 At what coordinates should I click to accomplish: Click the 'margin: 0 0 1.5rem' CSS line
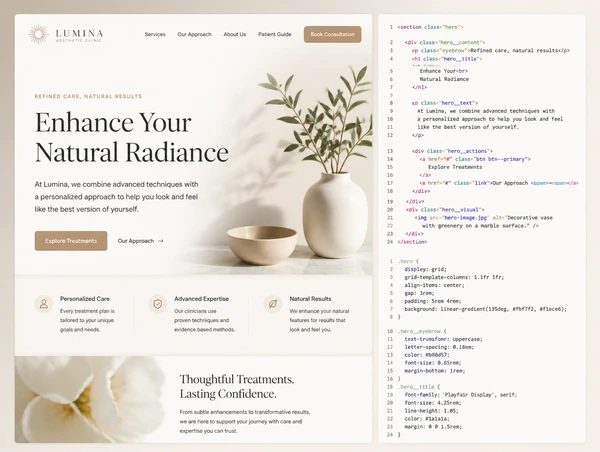click(x=433, y=427)
